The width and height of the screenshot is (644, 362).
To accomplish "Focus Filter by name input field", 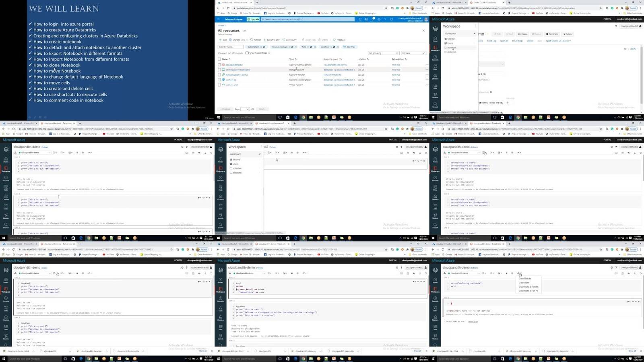I will click(231, 47).
